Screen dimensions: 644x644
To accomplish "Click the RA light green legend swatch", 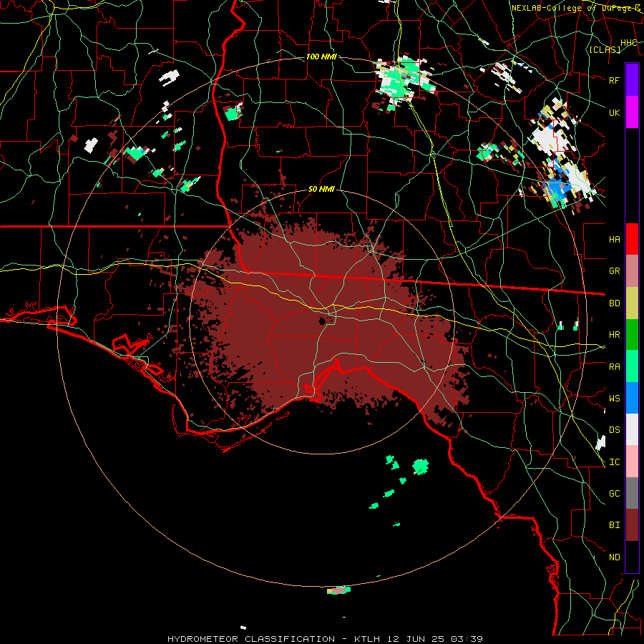I will coord(632,366).
